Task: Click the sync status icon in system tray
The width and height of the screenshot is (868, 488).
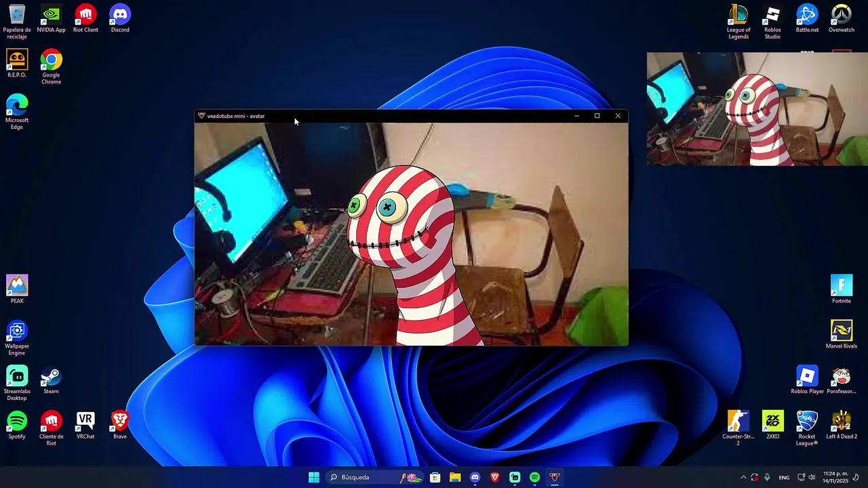Action: coord(754,477)
